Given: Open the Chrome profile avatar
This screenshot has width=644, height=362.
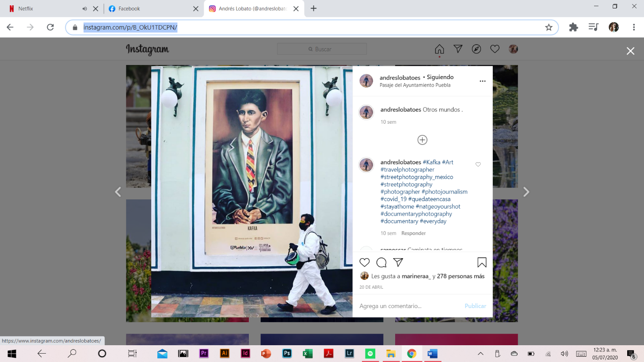Looking at the screenshot, I should click(x=614, y=27).
